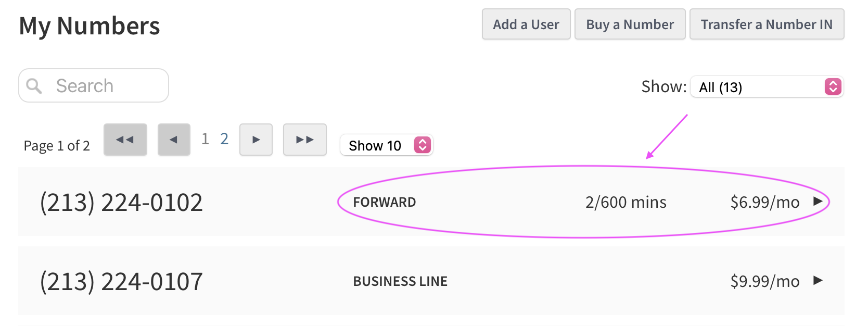Click the Add a User button
Image resolution: width=868 pixels, height=326 pixels.
point(526,24)
